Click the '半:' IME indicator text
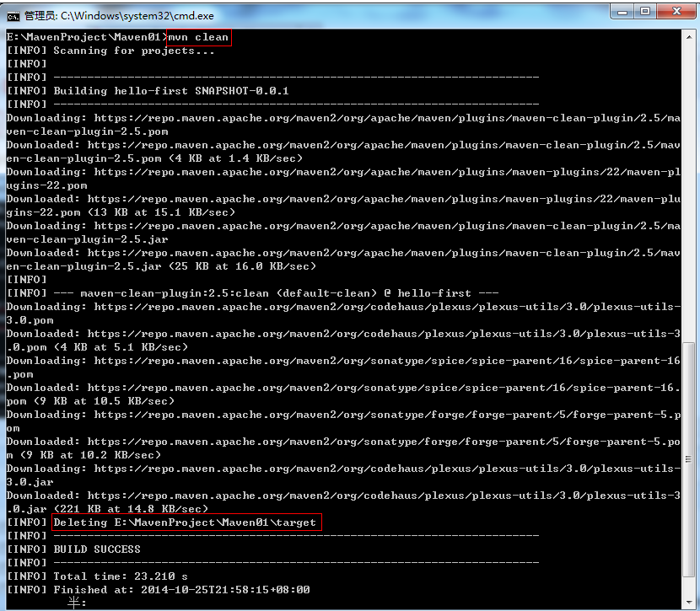 tap(77, 603)
